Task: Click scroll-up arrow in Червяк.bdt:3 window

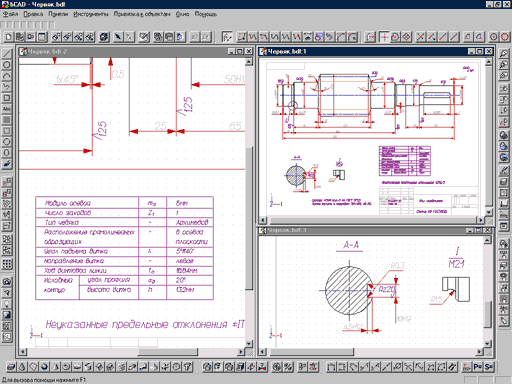Action: pos(487,240)
